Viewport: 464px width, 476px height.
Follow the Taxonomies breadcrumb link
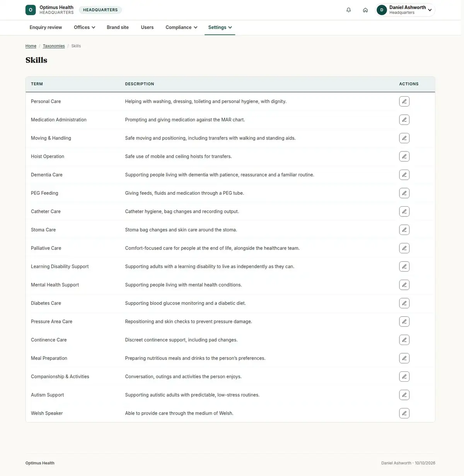click(x=54, y=46)
